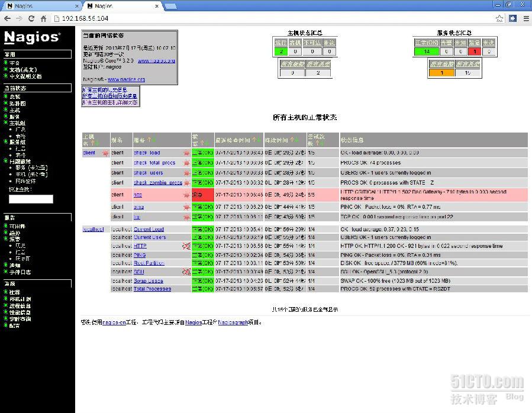Viewport: 532px width, 413px height.
Task: Reload the page with the browser refresh icon
Action: [31, 19]
